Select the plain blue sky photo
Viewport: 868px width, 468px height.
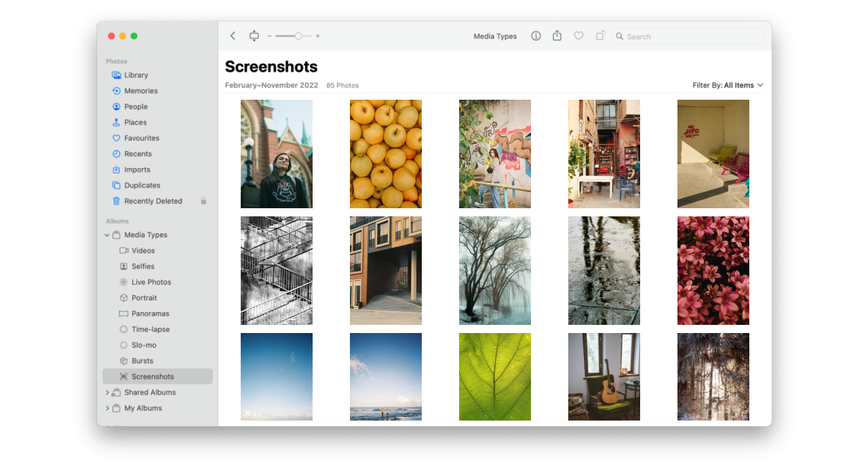pos(277,376)
